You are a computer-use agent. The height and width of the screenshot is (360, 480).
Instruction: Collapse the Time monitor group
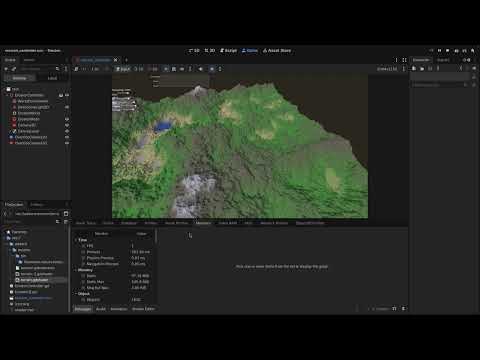coord(76,240)
